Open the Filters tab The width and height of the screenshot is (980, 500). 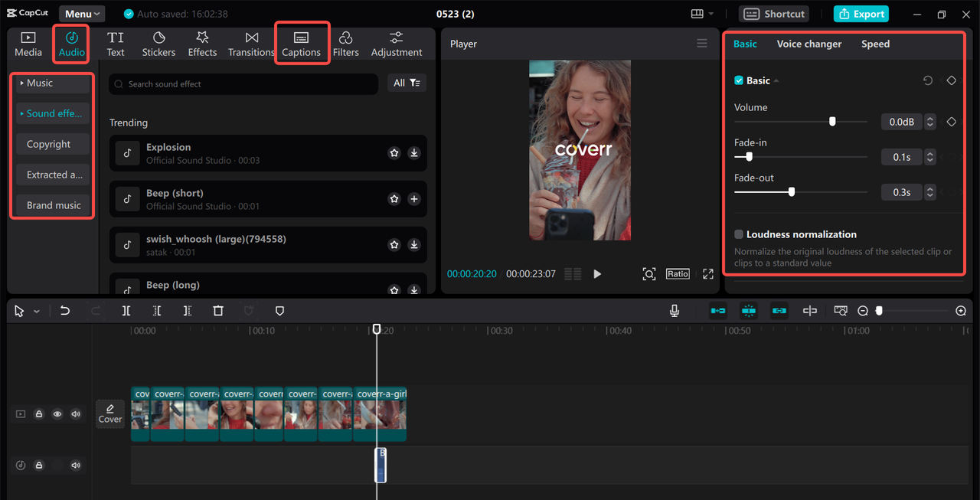[345, 44]
